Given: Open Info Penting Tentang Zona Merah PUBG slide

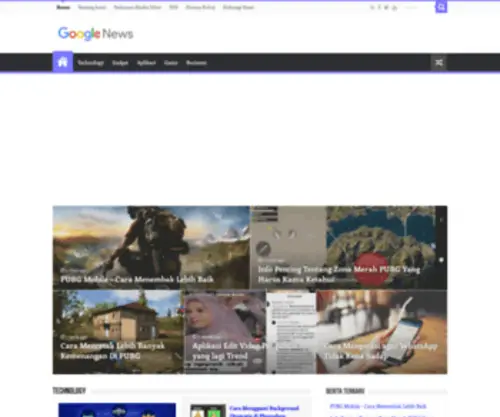Looking at the screenshot, I should click(x=349, y=247).
